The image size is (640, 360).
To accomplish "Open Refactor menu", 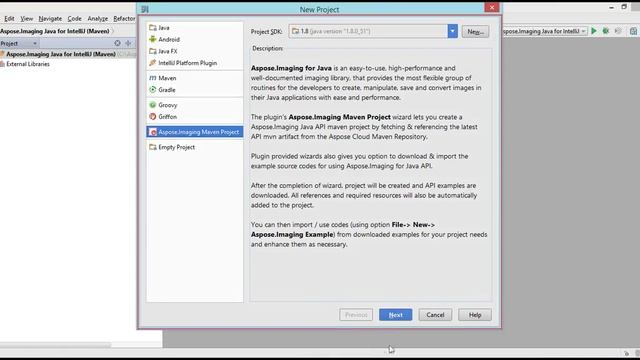I will click(x=124, y=19).
